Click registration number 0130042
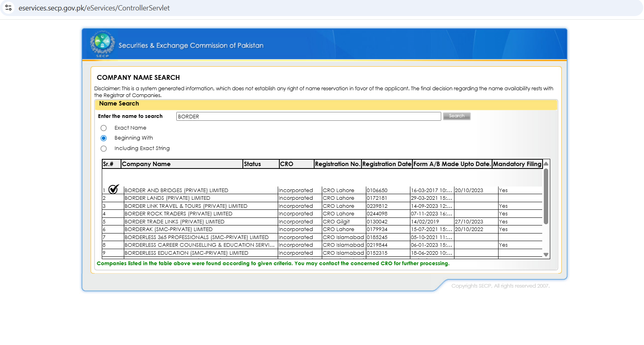 click(x=377, y=222)
